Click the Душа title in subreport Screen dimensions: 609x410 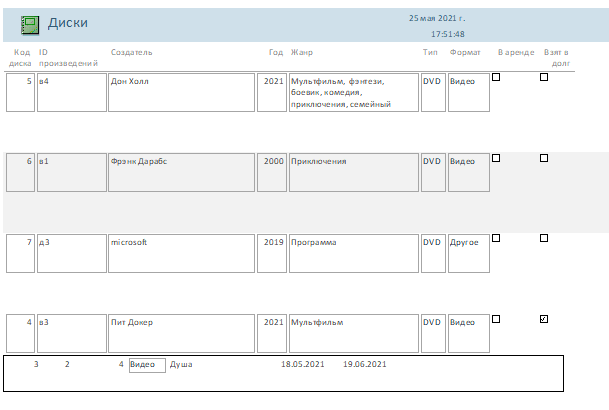point(180,365)
